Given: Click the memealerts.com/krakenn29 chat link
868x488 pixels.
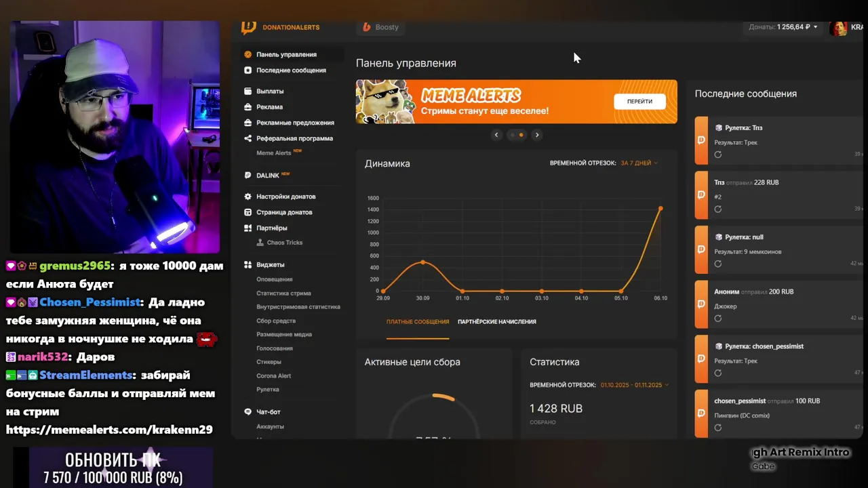Looking at the screenshot, I should pyautogui.click(x=109, y=430).
